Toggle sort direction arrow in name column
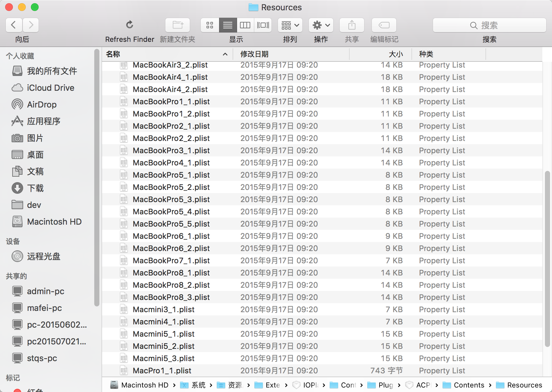 pyautogui.click(x=225, y=54)
